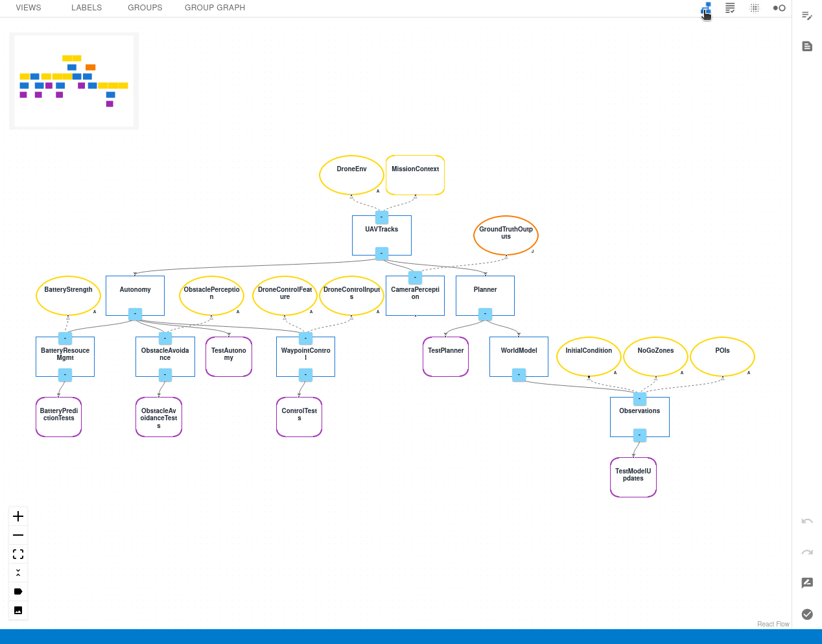Select the POIs node
The image size is (822, 644).
(722, 357)
